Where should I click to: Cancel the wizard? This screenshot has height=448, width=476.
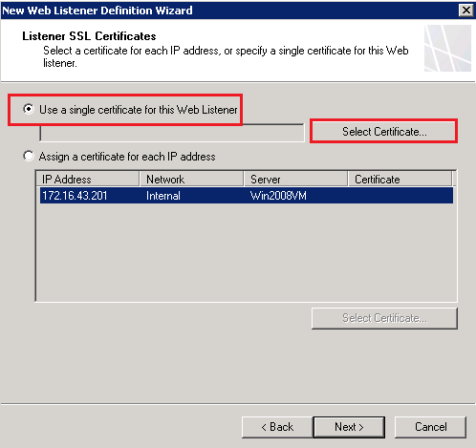[431, 427]
